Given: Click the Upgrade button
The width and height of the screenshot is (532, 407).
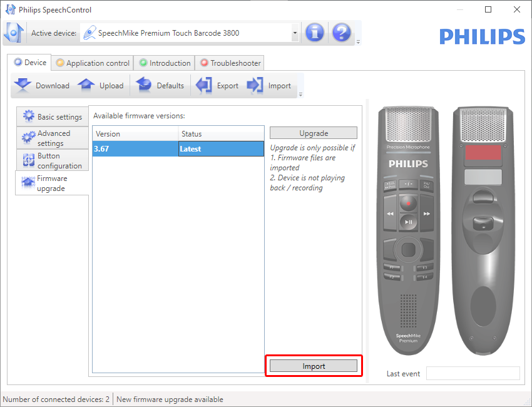Looking at the screenshot, I should point(314,133).
